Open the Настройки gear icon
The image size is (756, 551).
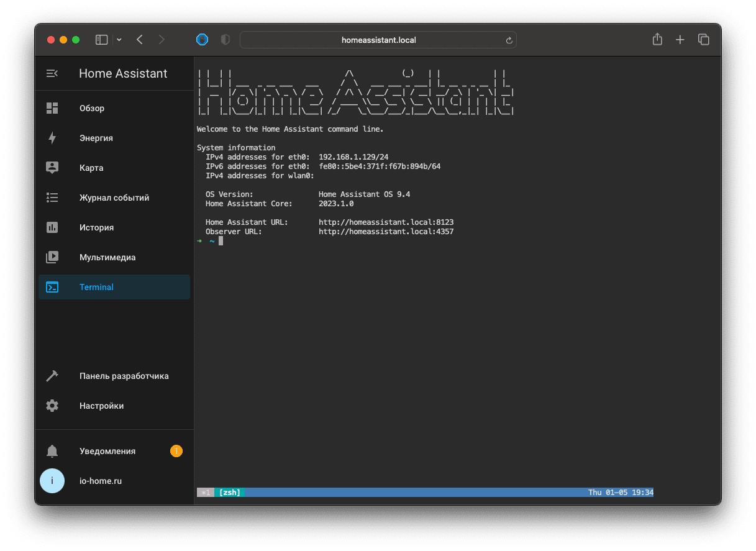[x=52, y=405]
